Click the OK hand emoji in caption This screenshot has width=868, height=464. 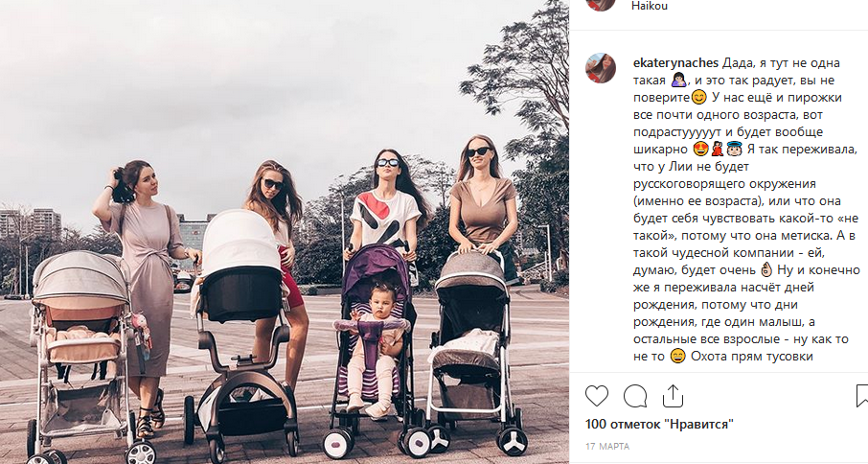point(766,269)
